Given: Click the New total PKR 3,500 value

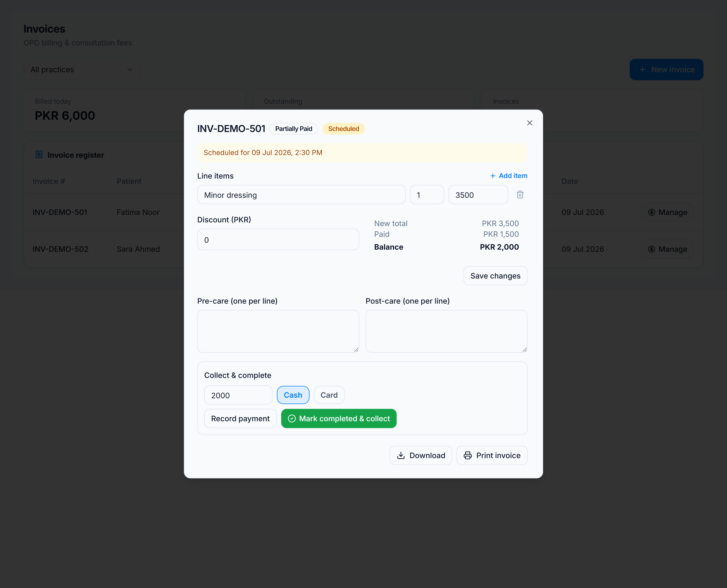Looking at the screenshot, I should (x=500, y=224).
